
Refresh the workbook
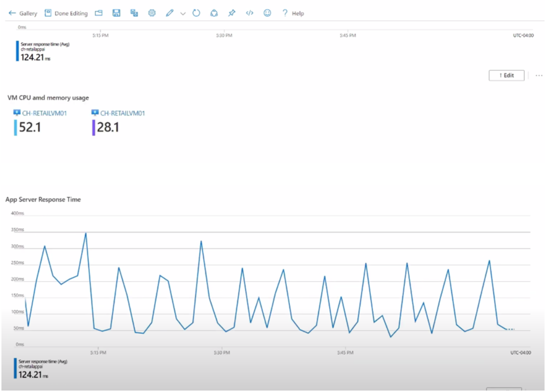point(196,13)
